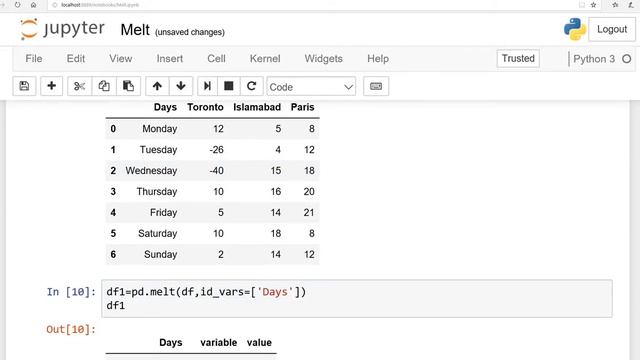This screenshot has height=360, width=640.
Task: Click the In [10] prompt label
Action: tap(71, 292)
